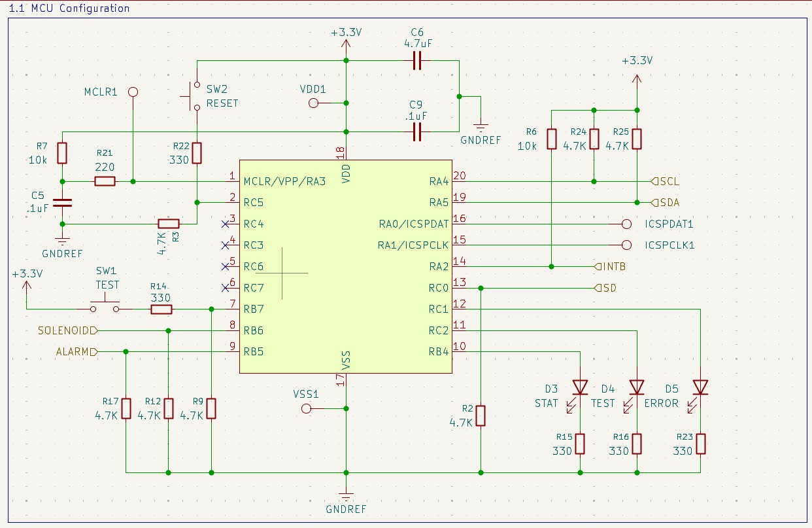The image size is (812, 528).
Task: Select the SDA net label
Action: click(x=666, y=202)
